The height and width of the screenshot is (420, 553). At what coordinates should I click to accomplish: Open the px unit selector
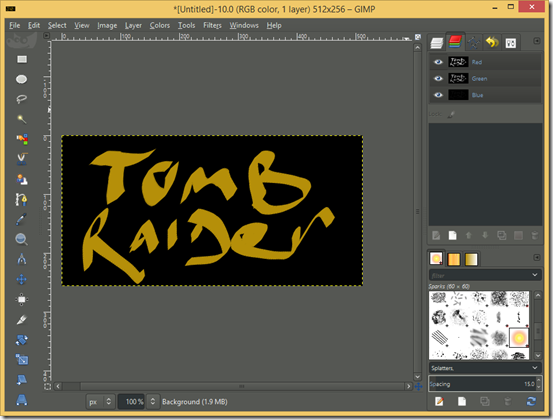click(x=101, y=402)
